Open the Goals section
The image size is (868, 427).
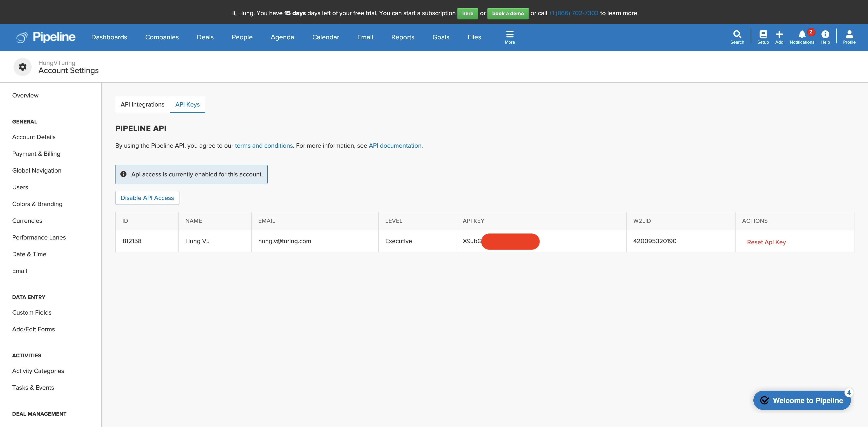[441, 37]
